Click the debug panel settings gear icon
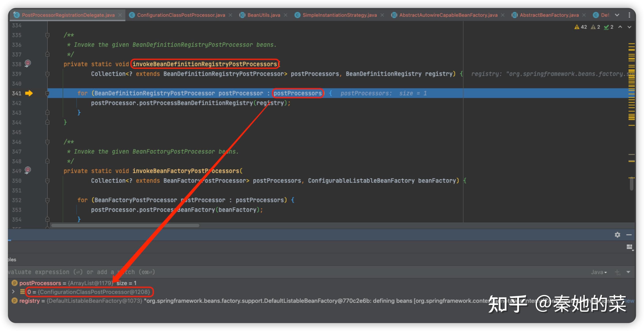This screenshot has height=331, width=644. pyautogui.click(x=617, y=235)
